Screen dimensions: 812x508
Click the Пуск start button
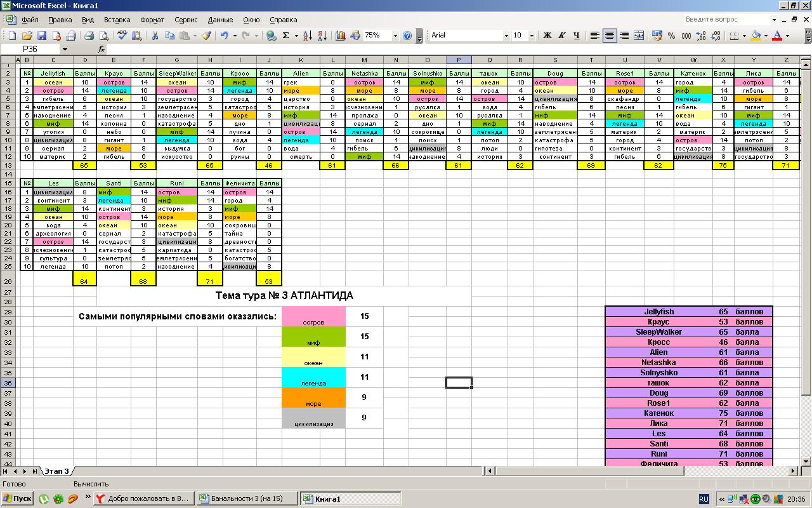click(17, 499)
